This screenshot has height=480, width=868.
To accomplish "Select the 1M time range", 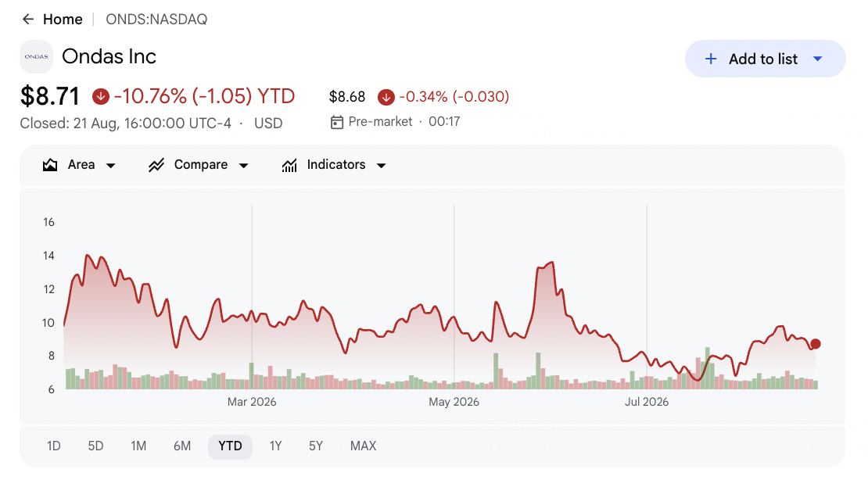I will pyautogui.click(x=138, y=446).
